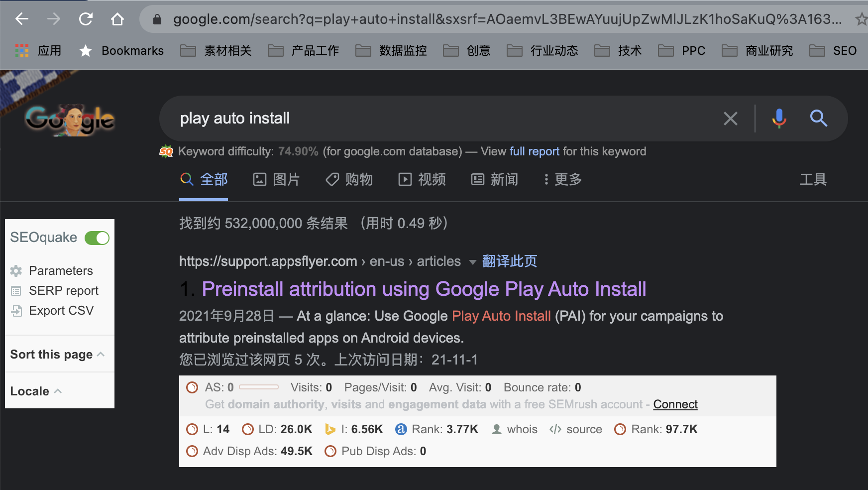View site info via padlock icon
868x490 pixels.
pyautogui.click(x=157, y=19)
